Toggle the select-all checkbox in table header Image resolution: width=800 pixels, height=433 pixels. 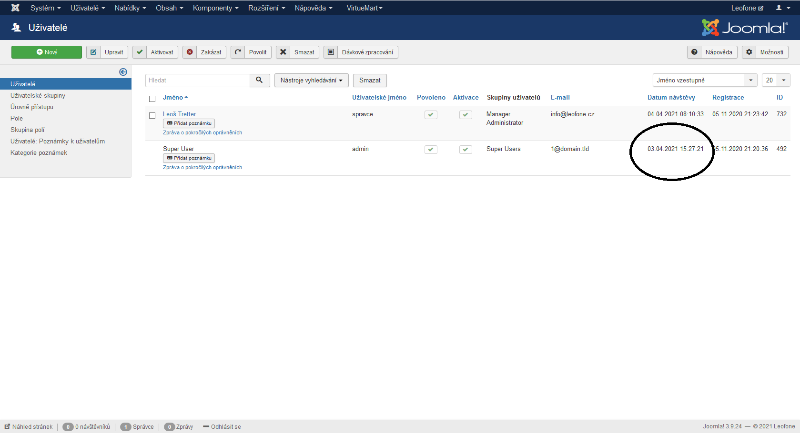point(152,98)
